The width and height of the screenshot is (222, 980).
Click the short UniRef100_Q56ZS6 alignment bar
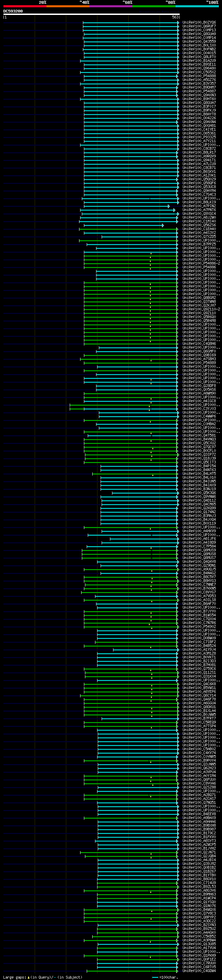[x=124, y=225]
